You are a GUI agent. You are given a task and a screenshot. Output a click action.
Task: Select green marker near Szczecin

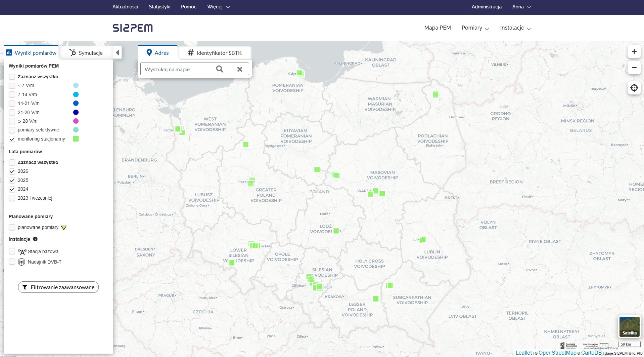pyautogui.click(x=178, y=129)
